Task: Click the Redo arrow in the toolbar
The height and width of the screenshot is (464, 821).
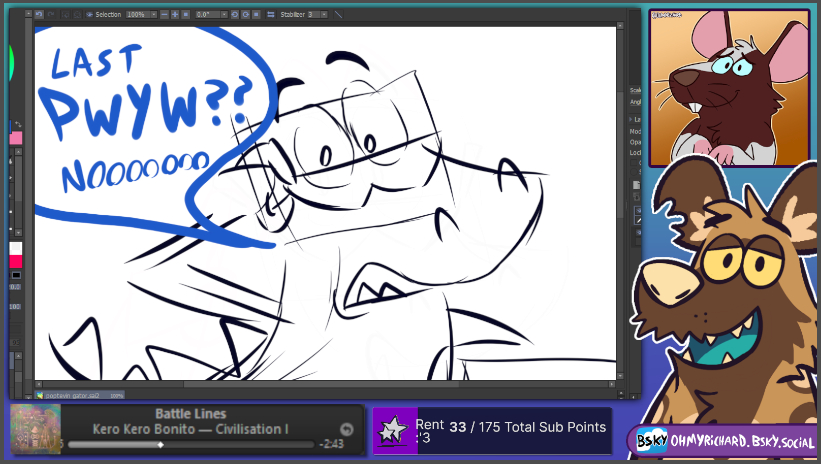Action: [x=51, y=15]
